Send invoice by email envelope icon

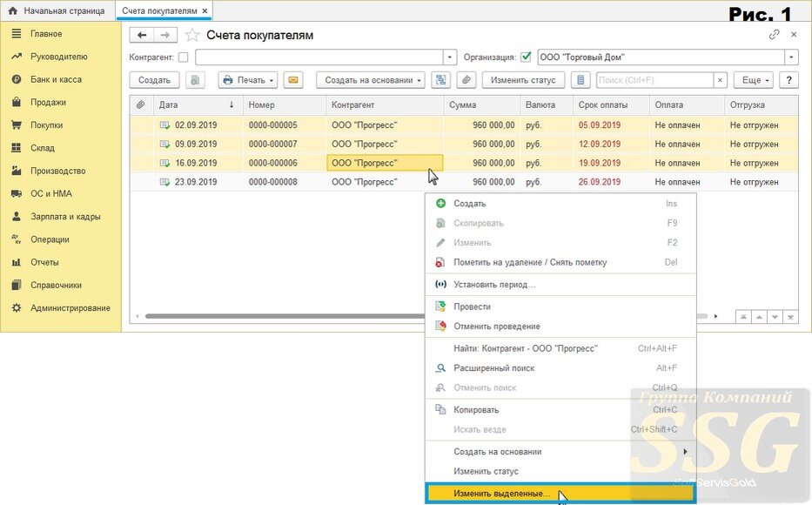coord(293,80)
